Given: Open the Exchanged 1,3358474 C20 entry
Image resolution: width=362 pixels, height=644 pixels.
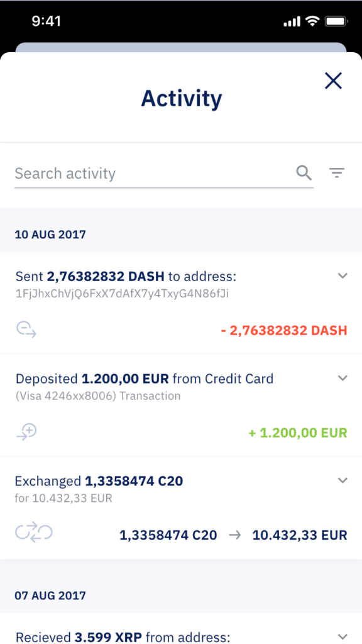Looking at the screenshot, I should tap(181, 508).
